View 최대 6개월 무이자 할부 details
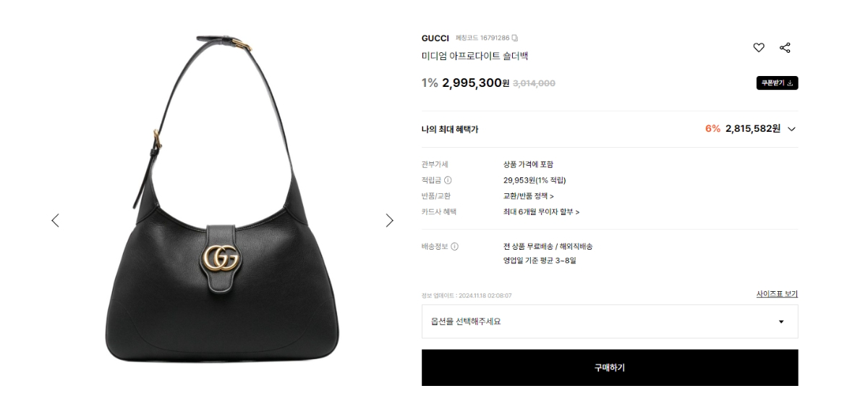 [x=542, y=212]
